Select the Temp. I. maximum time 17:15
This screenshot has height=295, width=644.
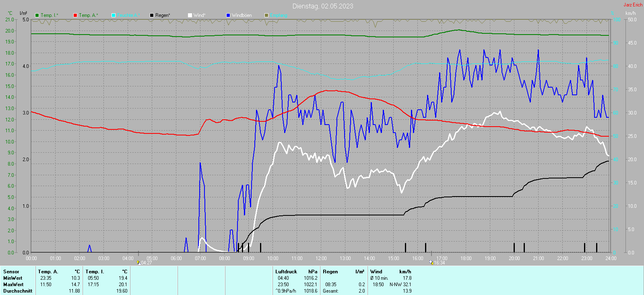pyautogui.click(x=93, y=285)
